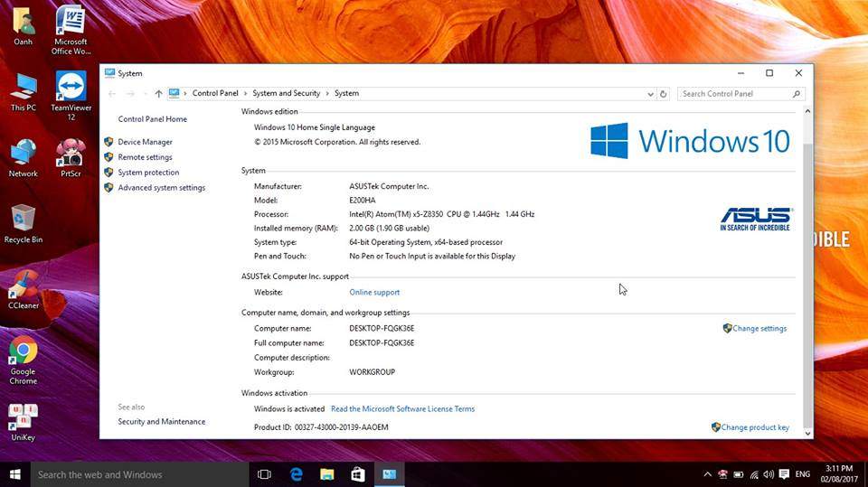868x487 pixels.
Task: Click the Up arrow navigation icon
Action: click(x=158, y=93)
